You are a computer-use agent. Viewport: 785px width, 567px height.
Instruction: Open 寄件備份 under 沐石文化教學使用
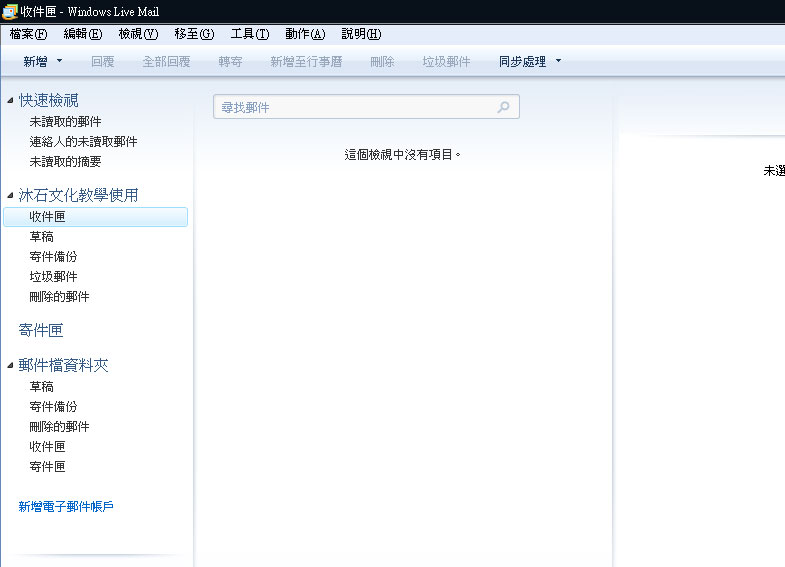click(53, 257)
